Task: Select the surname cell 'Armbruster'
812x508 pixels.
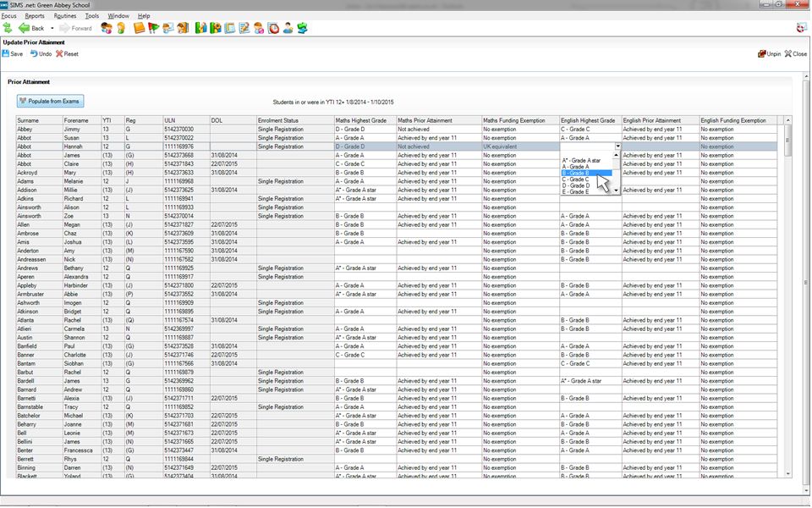Action: (x=40, y=294)
